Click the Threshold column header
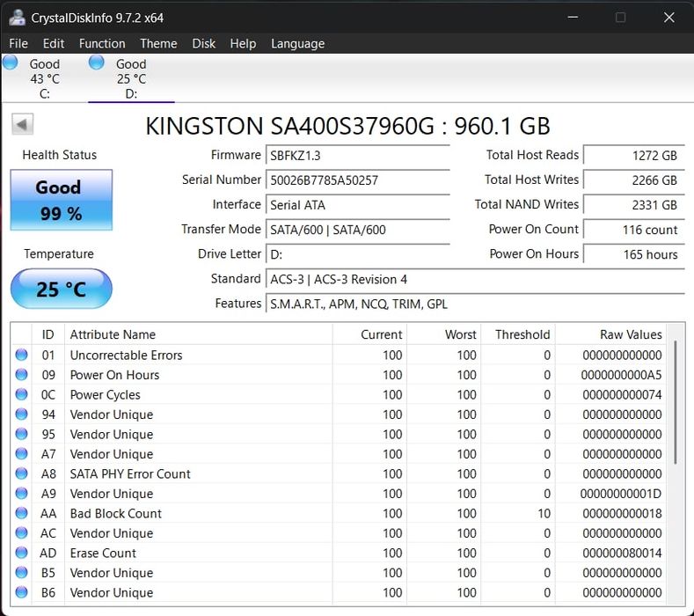The width and height of the screenshot is (694, 616). [x=518, y=334]
